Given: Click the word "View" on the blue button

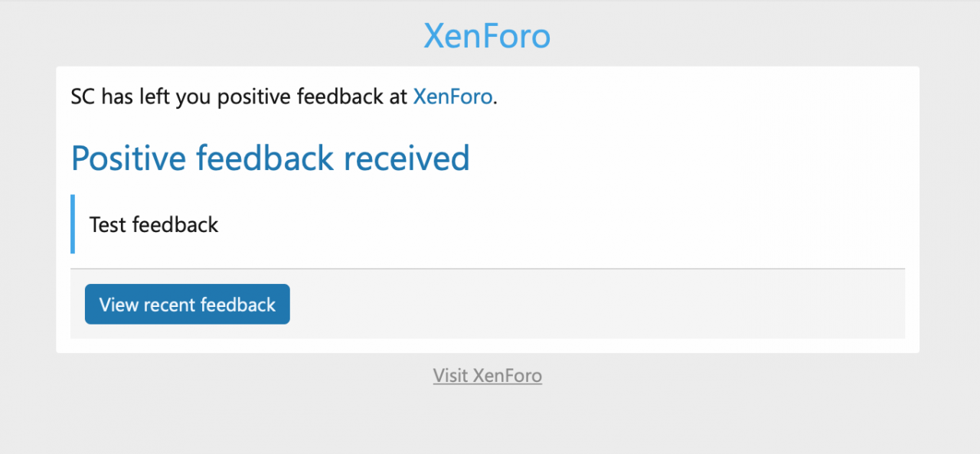Looking at the screenshot, I should click(x=119, y=305).
